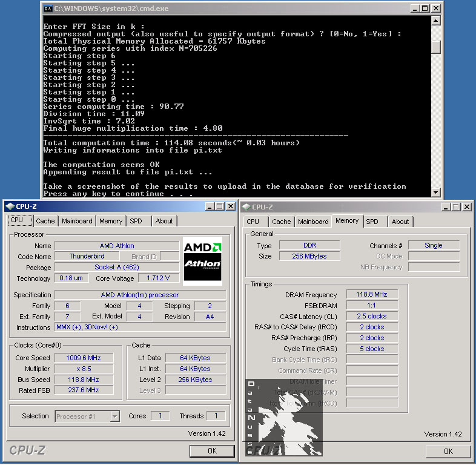Click the Threads value field

pyautogui.click(x=216, y=416)
